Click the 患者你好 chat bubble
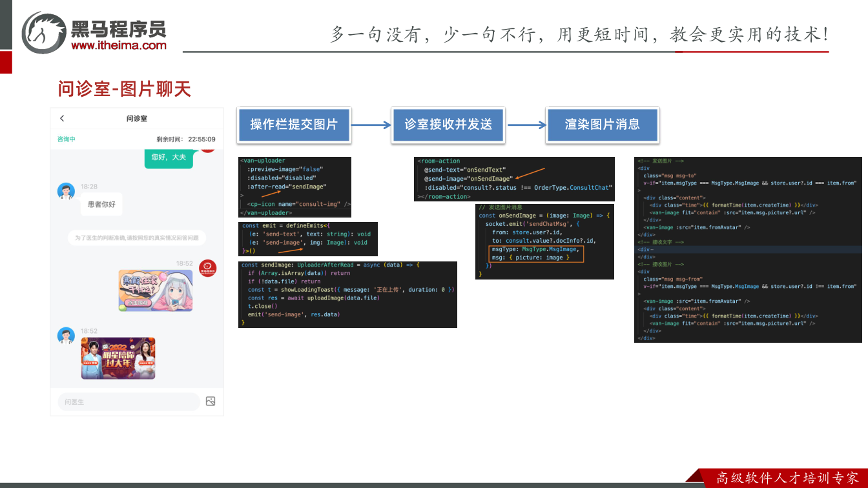Viewport: 868px width, 488px height. click(101, 204)
